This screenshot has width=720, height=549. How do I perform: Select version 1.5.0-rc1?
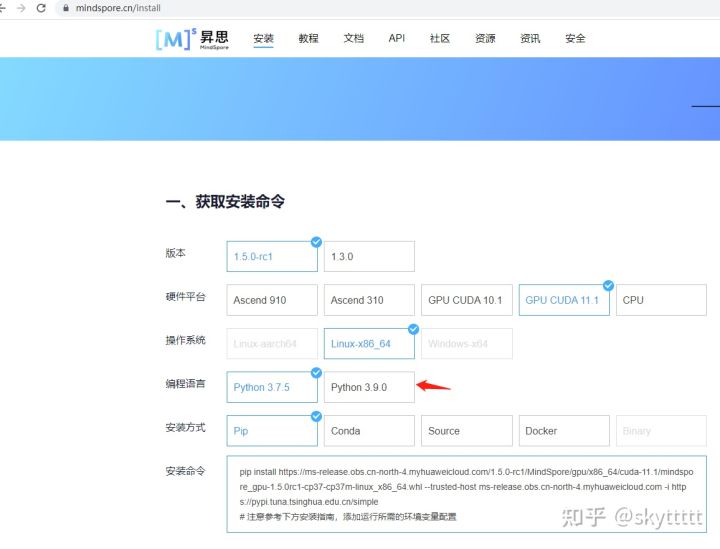coord(272,256)
